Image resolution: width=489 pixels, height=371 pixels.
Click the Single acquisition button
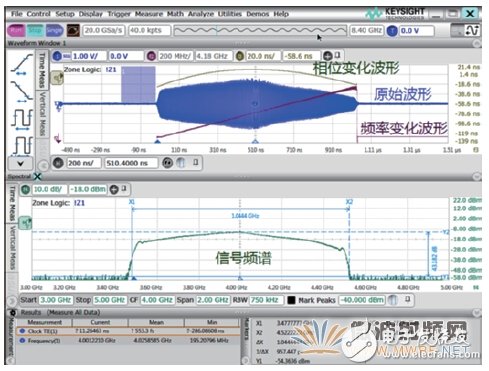pos(54,30)
